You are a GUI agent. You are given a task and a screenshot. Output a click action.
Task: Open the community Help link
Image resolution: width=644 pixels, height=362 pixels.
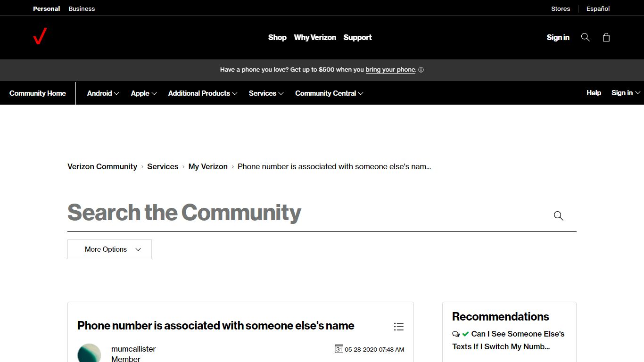click(x=594, y=93)
